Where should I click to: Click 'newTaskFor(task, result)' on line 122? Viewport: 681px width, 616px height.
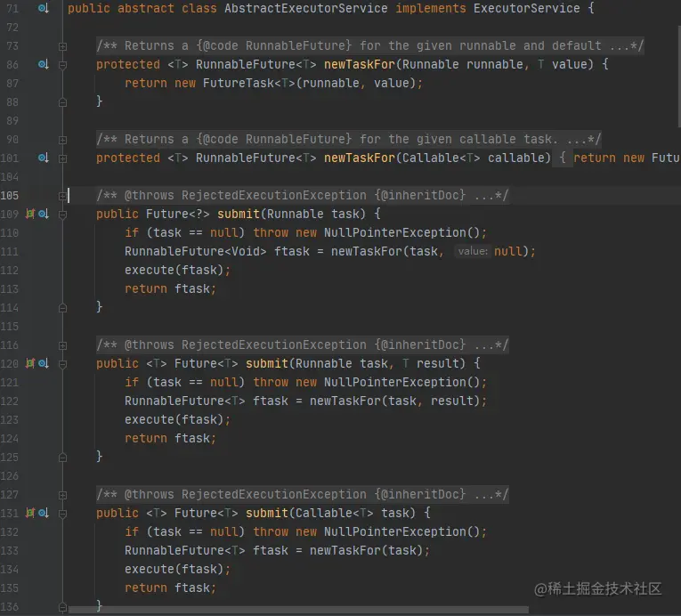pyautogui.click(x=394, y=401)
